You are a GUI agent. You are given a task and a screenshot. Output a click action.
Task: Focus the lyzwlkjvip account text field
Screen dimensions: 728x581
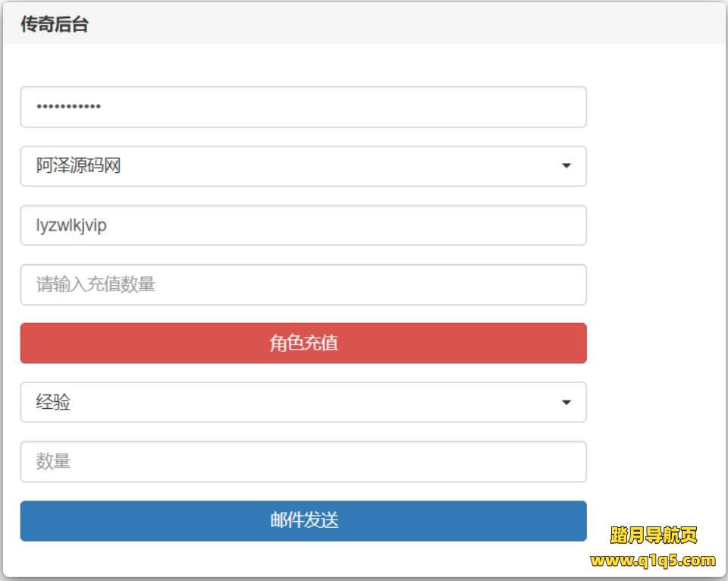click(x=303, y=225)
